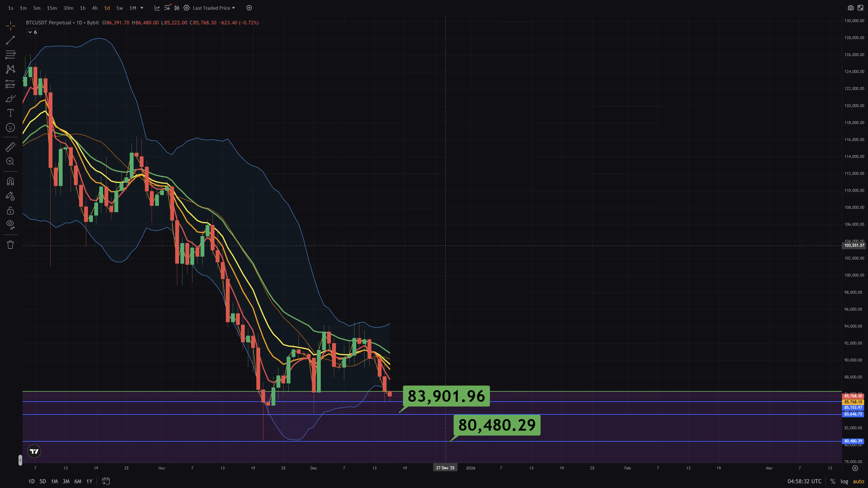Click the magnet mode icon
This screenshot has width=868, height=488.
pyautogui.click(x=10, y=181)
